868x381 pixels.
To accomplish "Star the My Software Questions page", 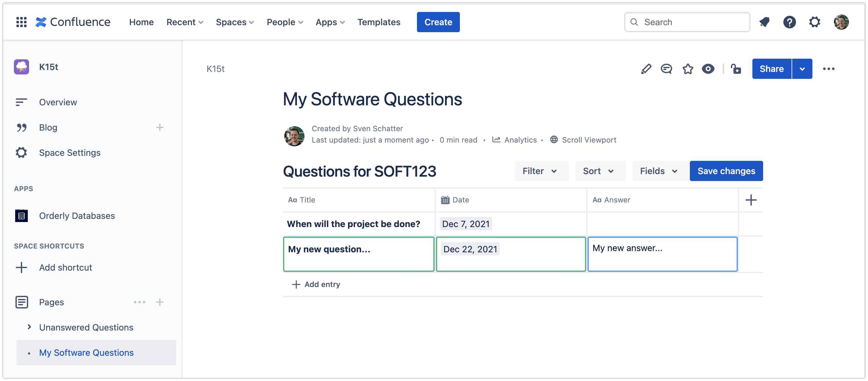I will (x=687, y=69).
